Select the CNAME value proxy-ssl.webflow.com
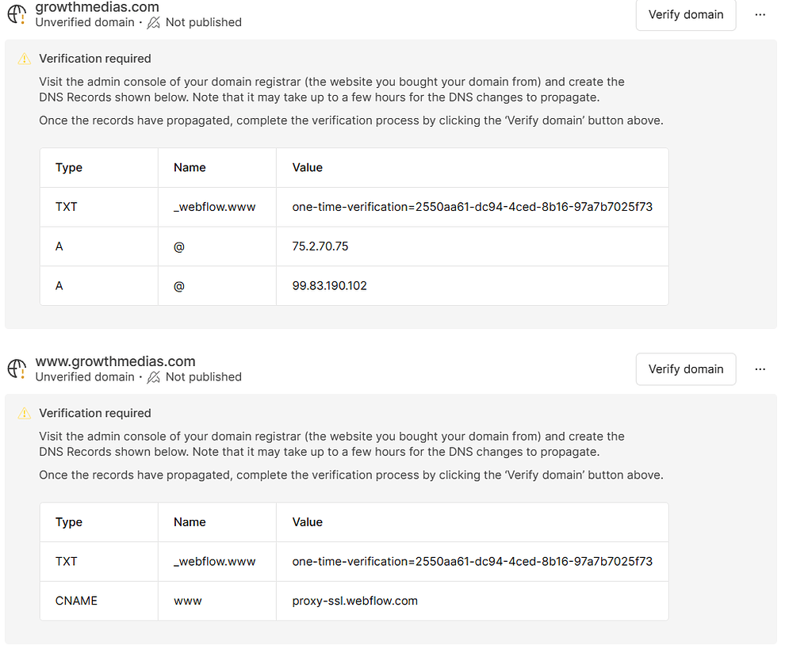Viewport: 812px width, 672px height. (x=354, y=601)
